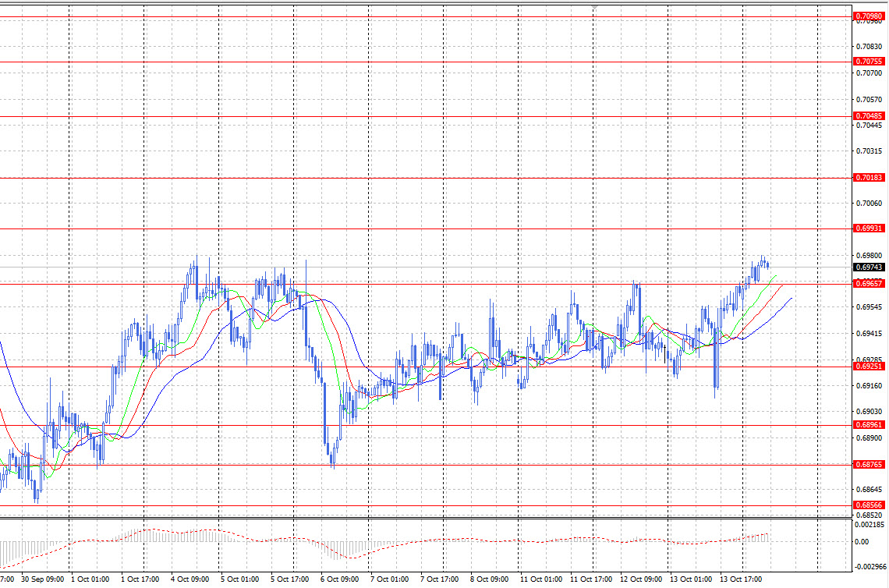889x588 pixels.
Task: Click the black current price label 0.69743
Action: 869,267
